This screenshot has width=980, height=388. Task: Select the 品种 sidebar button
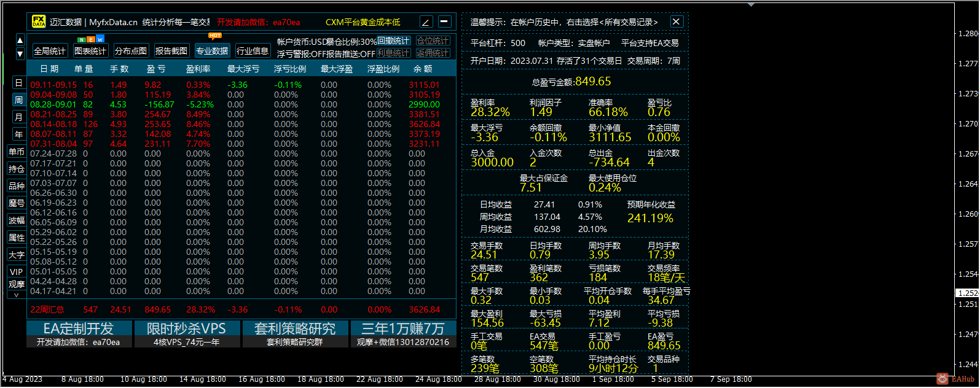[x=17, y=186]
